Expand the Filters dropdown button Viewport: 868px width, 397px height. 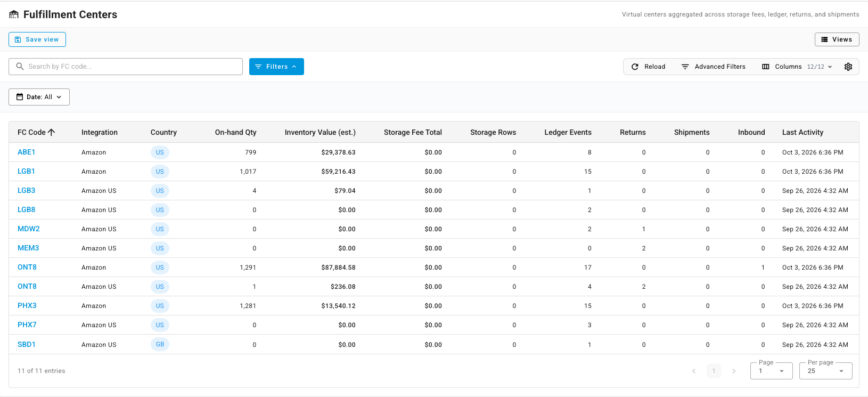(x=276, y=67)
